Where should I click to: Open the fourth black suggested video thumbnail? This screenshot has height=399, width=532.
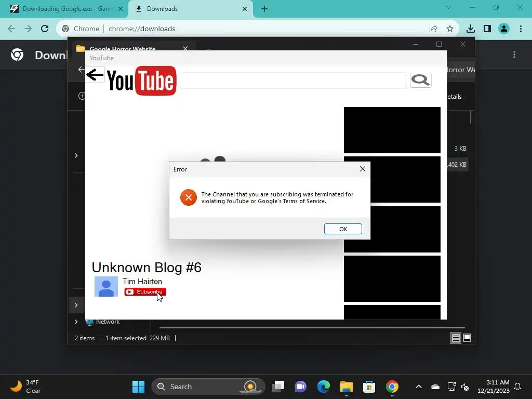click(x=392, y=278)
